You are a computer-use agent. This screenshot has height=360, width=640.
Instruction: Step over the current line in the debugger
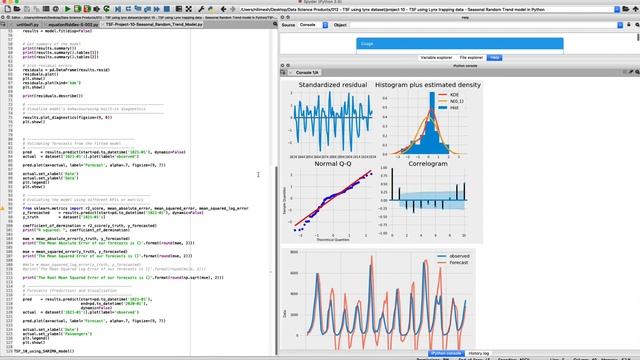tap(128, 9)
